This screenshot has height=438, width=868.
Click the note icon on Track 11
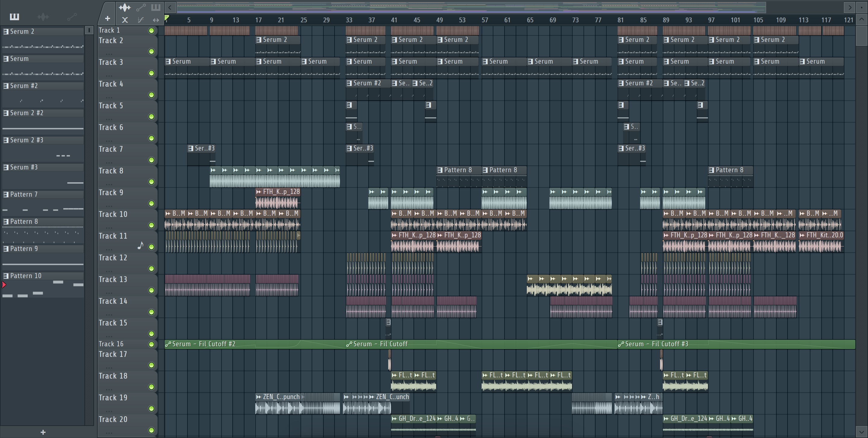click(x=140, y=246)
